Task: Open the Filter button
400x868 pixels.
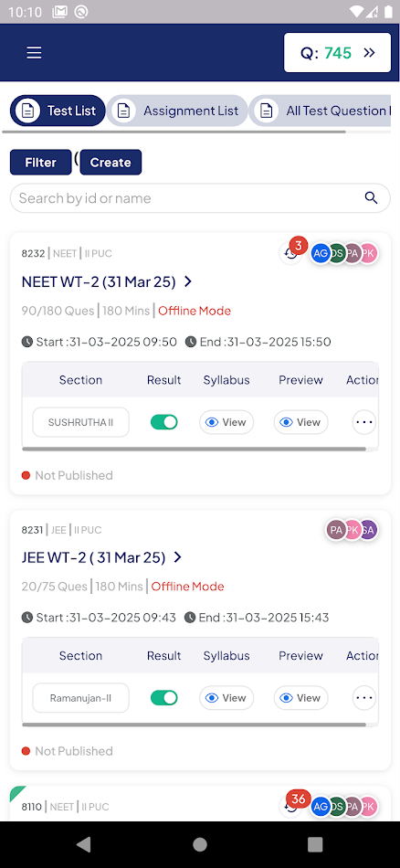Action: pyautogui.click(x=40, y=163)
